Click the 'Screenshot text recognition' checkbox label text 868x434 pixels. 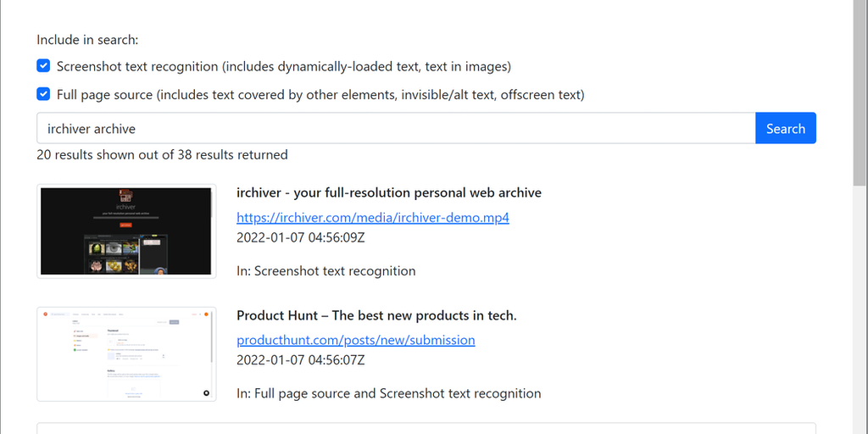283,66
